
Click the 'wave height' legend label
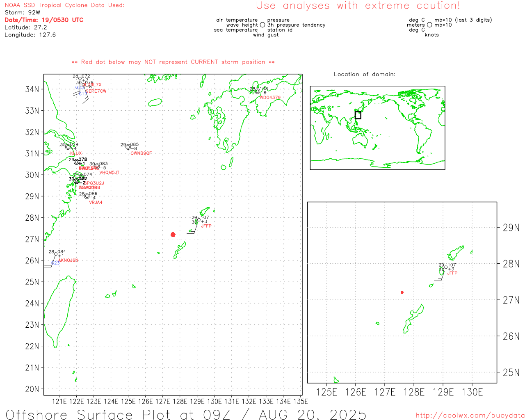[x=242, y=25]
